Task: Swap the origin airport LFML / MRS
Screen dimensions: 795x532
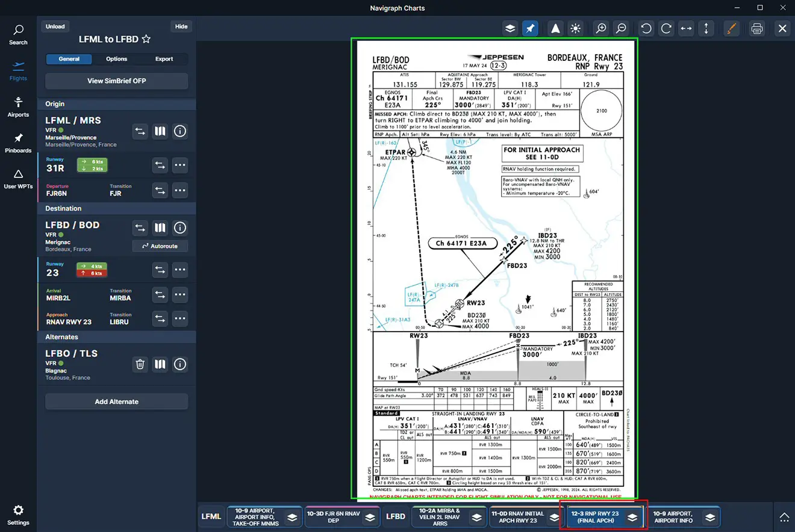Action: (140, 131)
